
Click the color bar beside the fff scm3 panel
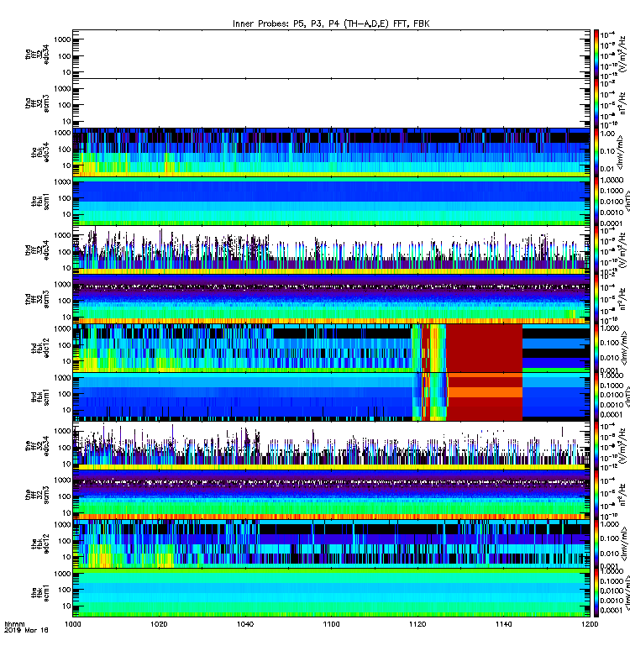[596, 495]
